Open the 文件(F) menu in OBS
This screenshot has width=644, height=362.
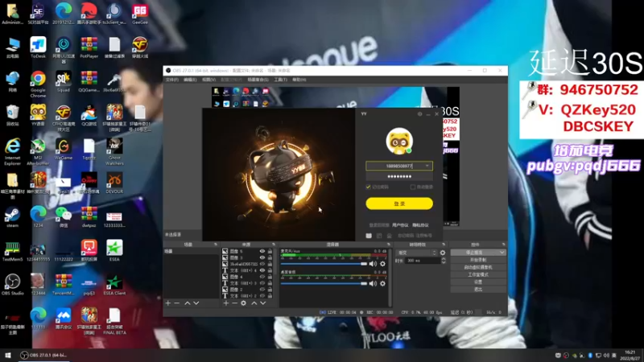coord(172,80)
